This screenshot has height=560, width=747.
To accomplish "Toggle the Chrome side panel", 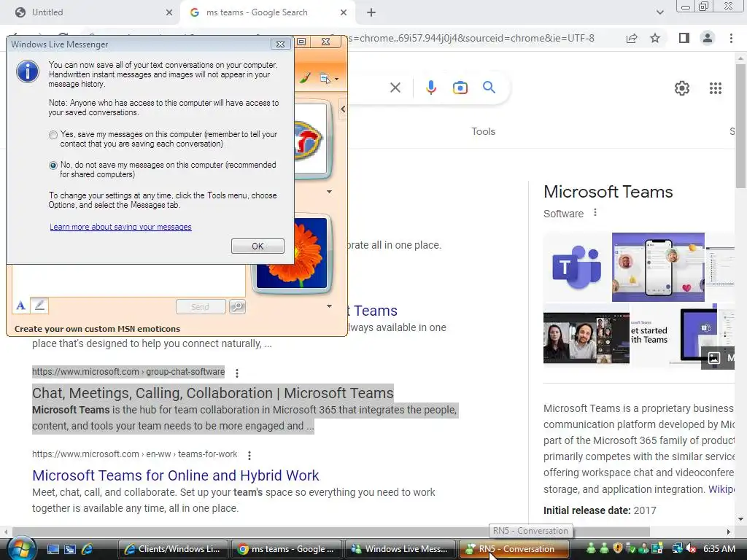I will click(x=684, y=38).
